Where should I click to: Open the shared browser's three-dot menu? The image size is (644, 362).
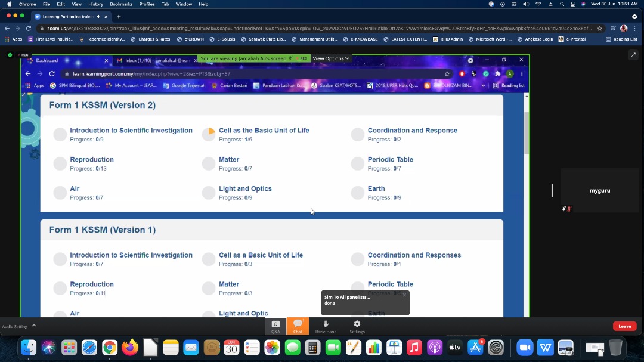click(522, 74)
